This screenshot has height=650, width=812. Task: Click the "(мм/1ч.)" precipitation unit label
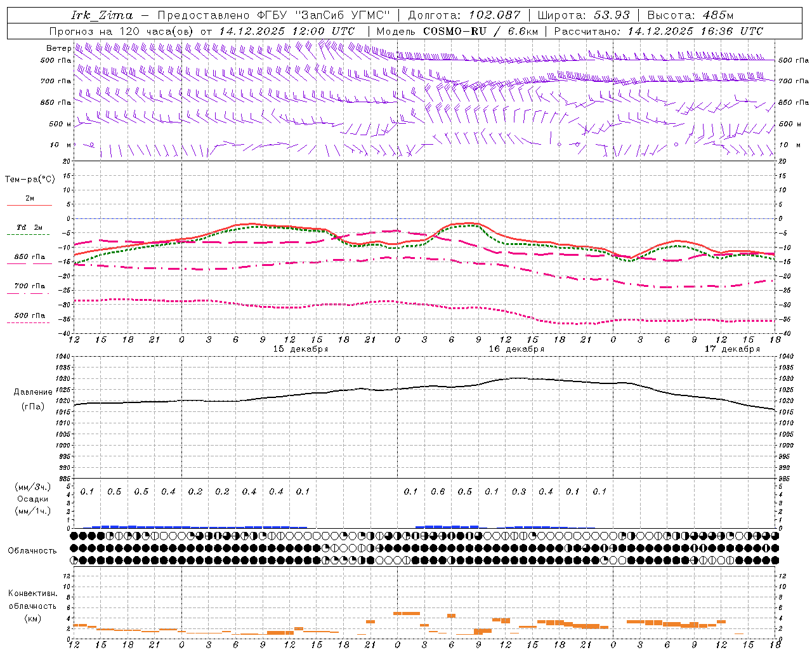[33, 511]
